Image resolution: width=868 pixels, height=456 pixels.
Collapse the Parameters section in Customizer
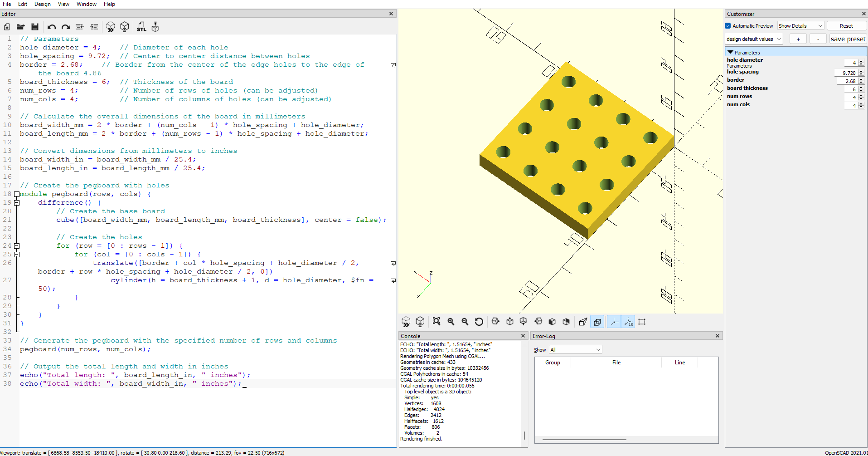[730, 52]
